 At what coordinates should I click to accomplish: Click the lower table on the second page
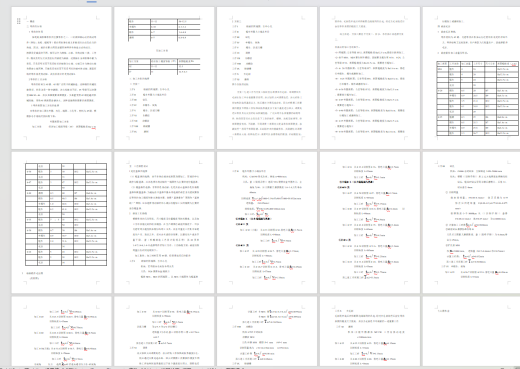click(x=164, y=66)
